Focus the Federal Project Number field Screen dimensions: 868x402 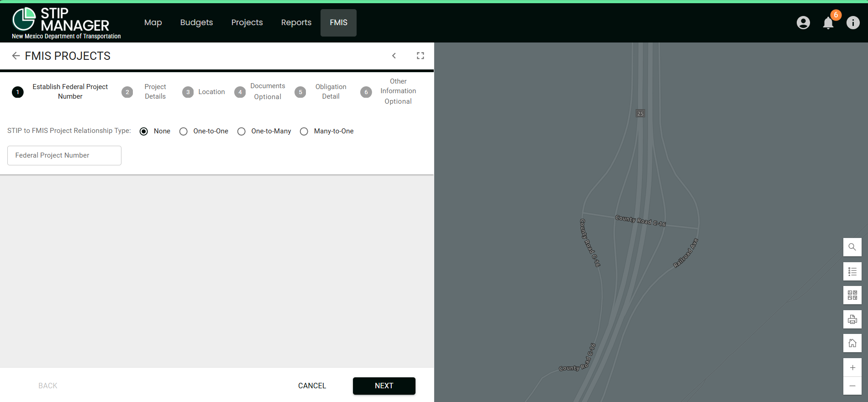64,155
